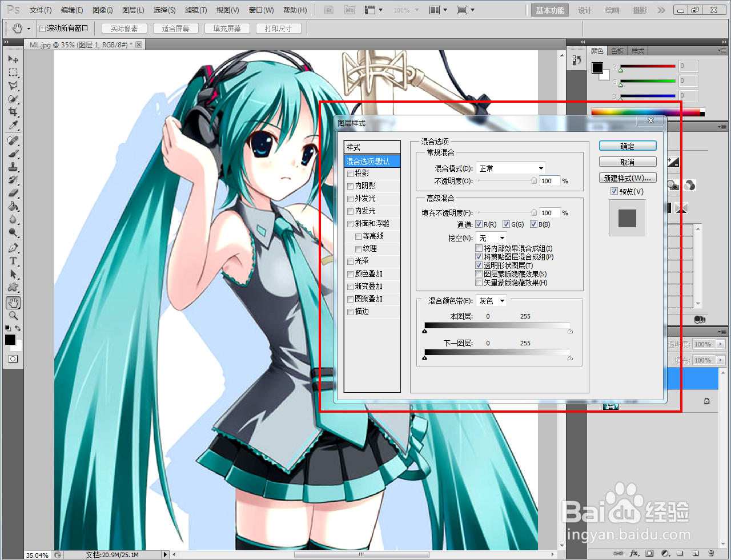
Task: Select the Blur tool
Action: 13,219
